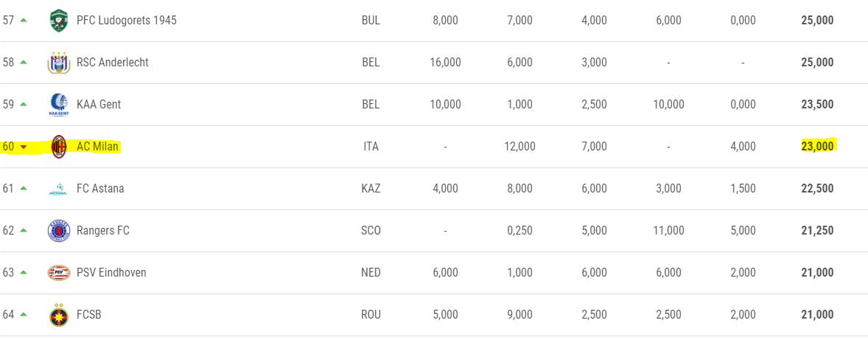Open the RSC Anderlecht team link

point(112,63)
